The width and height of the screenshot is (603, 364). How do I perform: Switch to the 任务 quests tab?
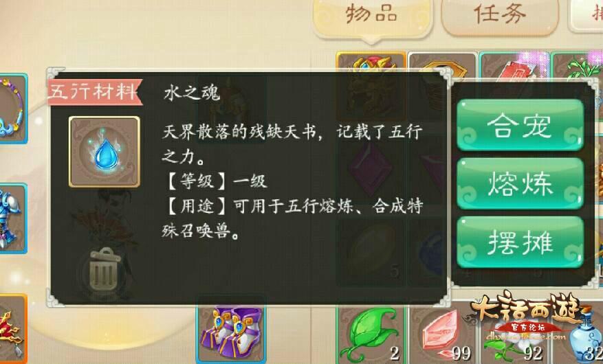[500, 15]
